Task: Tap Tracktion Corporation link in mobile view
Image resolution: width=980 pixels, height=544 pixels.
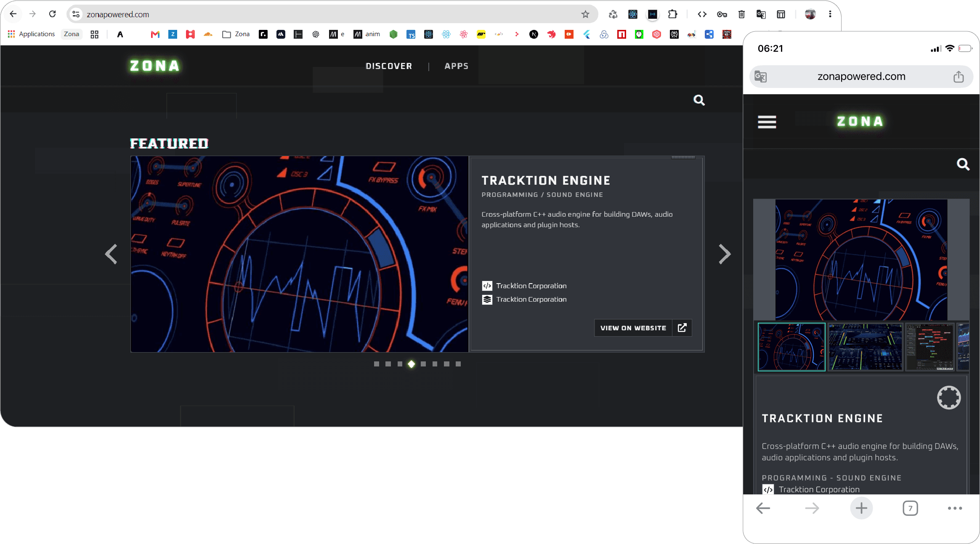Action: click(811, 489)
